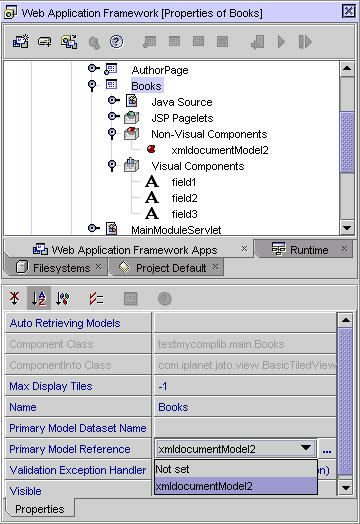Close the Project Default tab
Screen dimensions: 360x524
tap(215, 267)
